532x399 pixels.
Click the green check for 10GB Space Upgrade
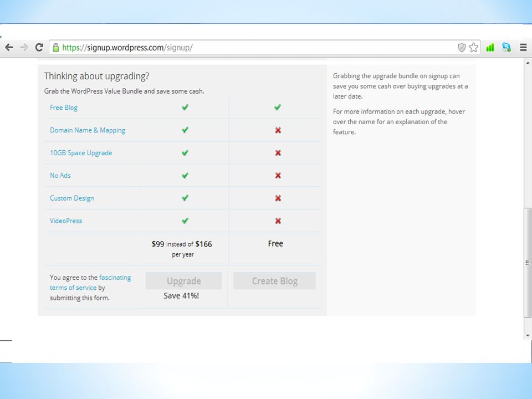pyautogui.click(x=185, y=153)
